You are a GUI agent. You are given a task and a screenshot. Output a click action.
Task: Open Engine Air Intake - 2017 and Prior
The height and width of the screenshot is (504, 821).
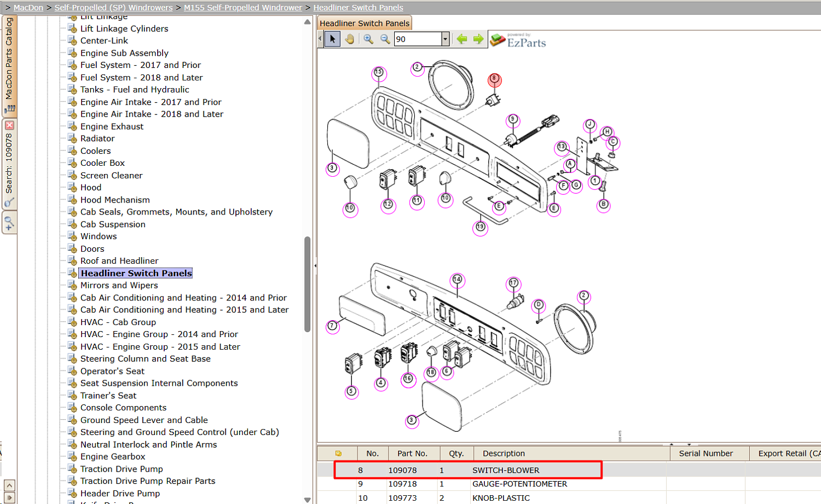151,102
